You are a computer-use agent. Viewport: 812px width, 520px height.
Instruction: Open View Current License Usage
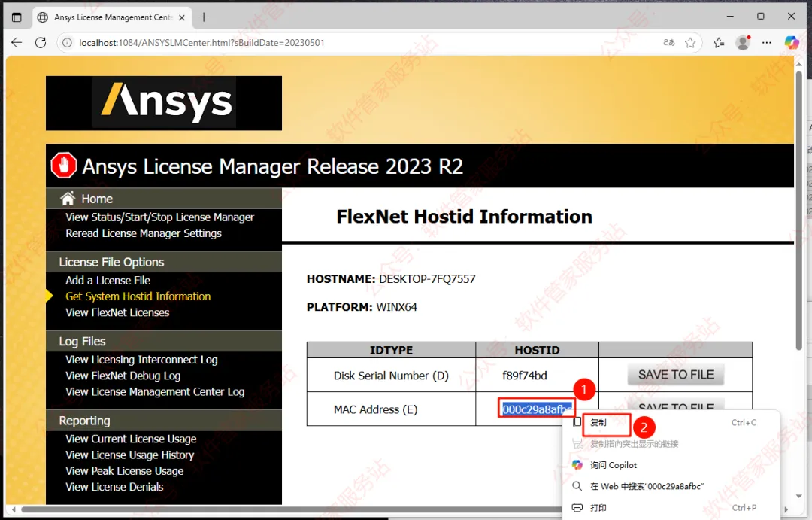pos(131,439)
